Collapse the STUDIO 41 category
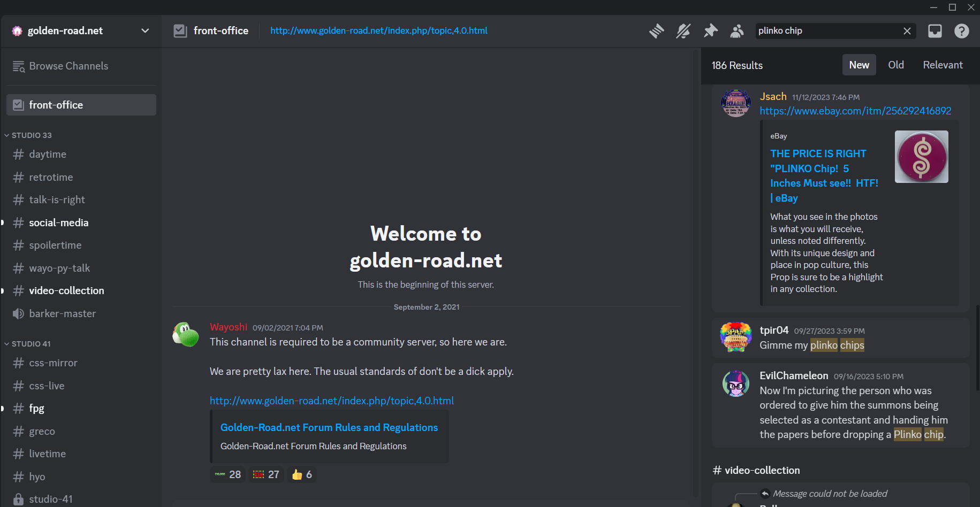Image resolution: width=980 pixels, height=507 pixels. point(31,344)
